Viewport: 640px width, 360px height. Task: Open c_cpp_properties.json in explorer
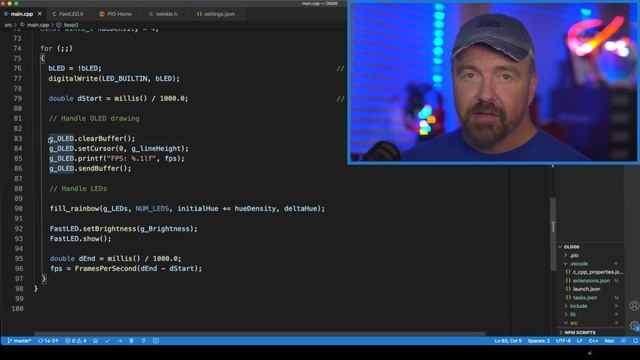click(x=594, y=272)
